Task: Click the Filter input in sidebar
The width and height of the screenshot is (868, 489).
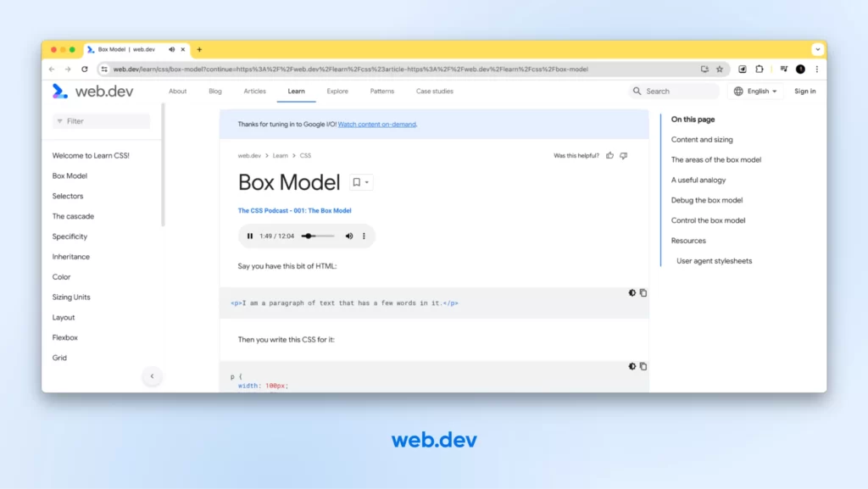Action: [102, 121]
